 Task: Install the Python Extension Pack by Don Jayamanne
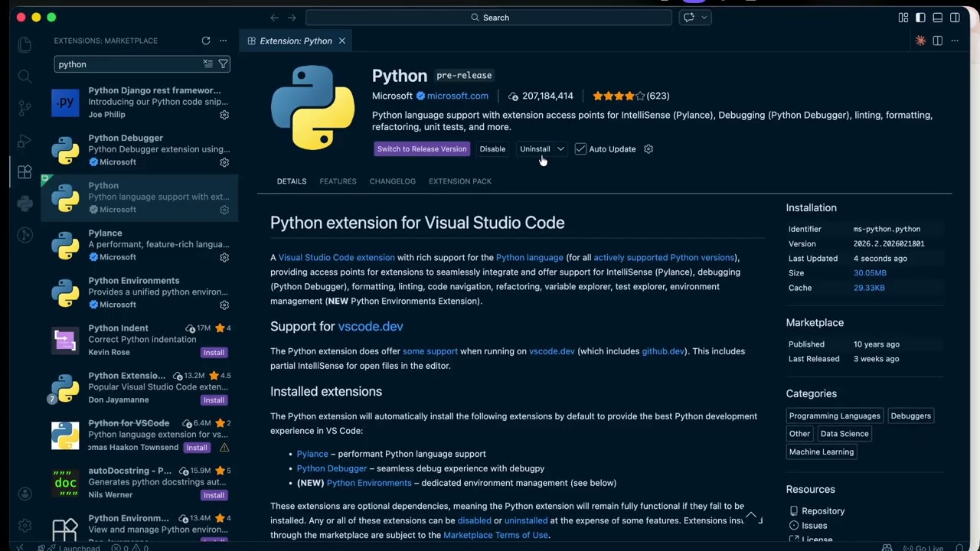click(x=214, y=400)
